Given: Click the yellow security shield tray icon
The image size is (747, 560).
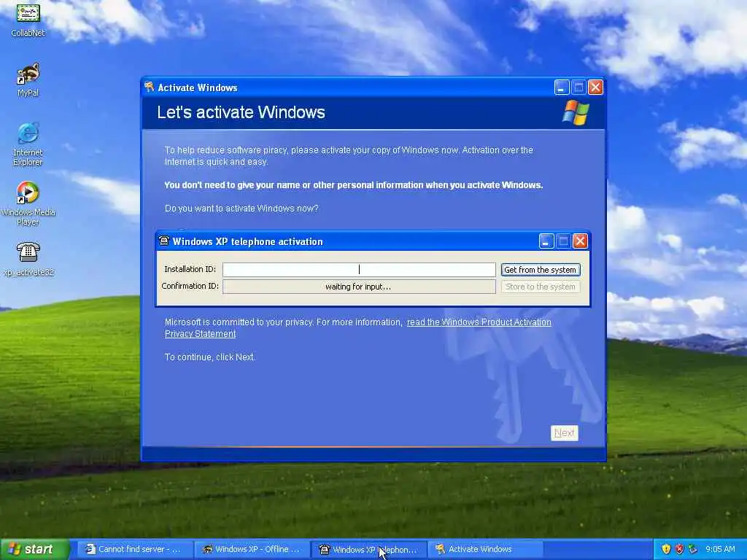Looking at the screenshot, I should coord(666,550).
